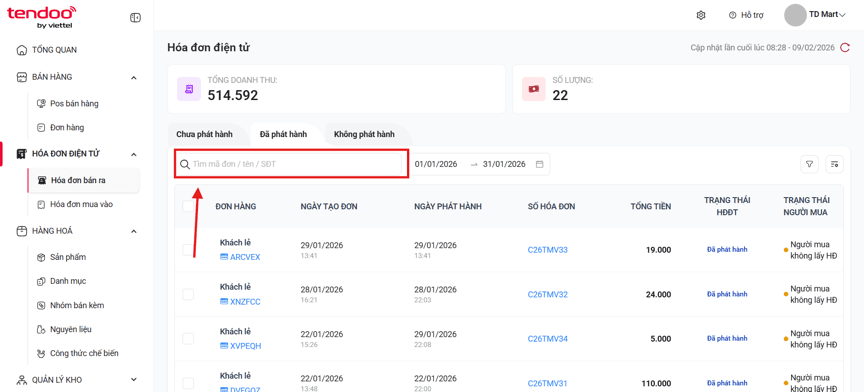This screenshot has width=864, height=392.
Task: Click the Pos bán hàng icon
Action: (x=40, y=104)
